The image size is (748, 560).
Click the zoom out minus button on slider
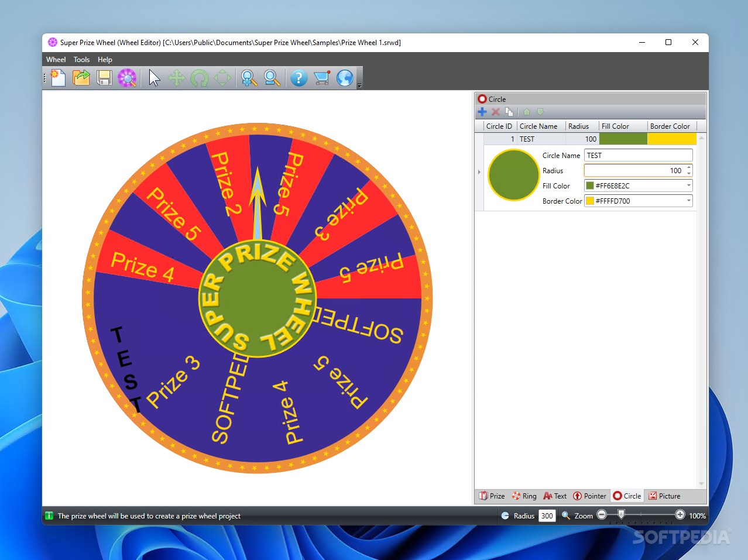[602, 515]
